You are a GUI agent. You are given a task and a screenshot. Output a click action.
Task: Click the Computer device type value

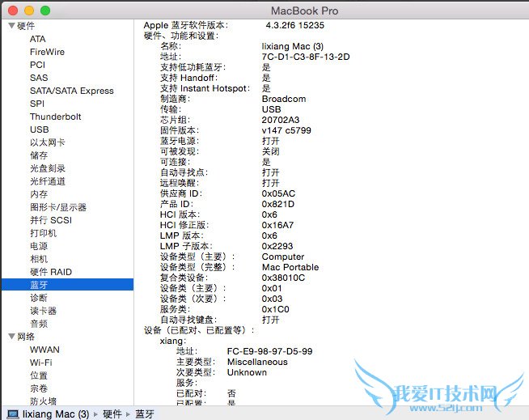click(283, 257)
